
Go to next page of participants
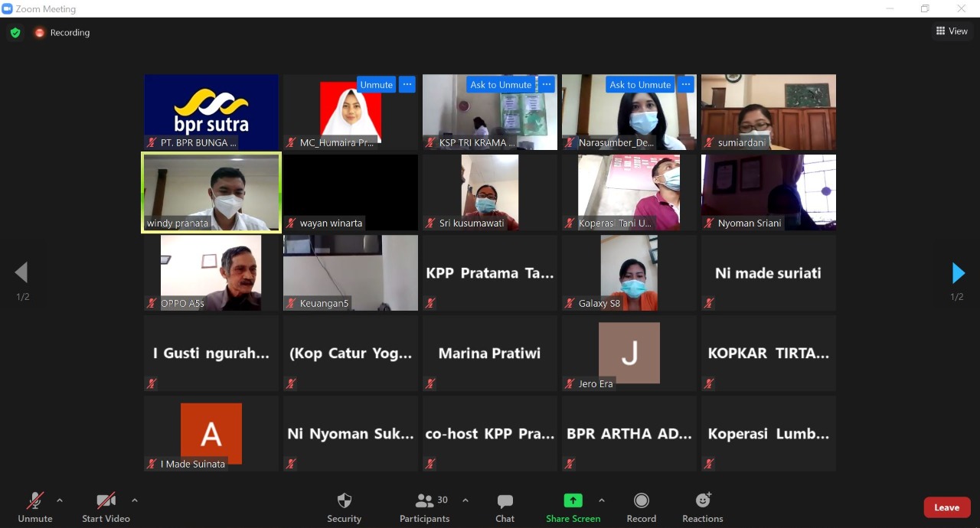(958, 273)
